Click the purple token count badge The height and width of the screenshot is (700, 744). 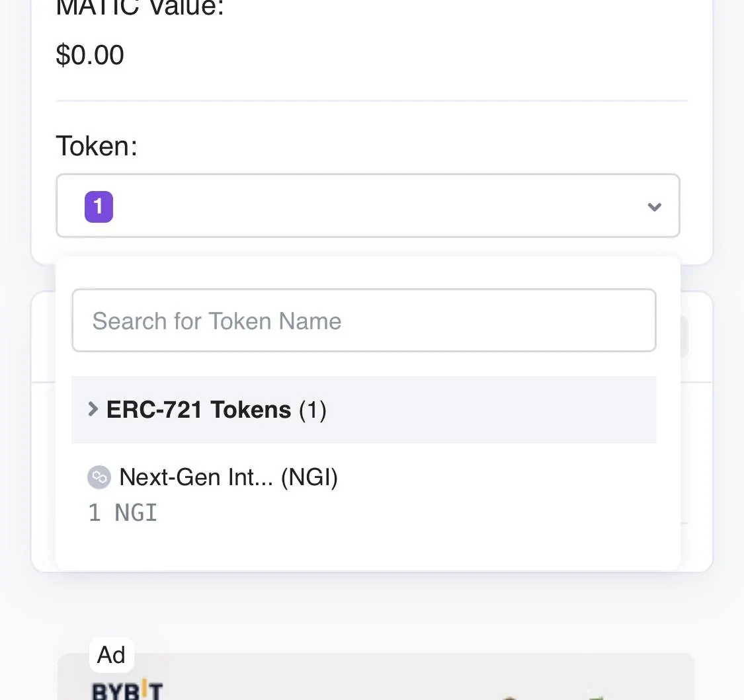[x=99, y=206]
